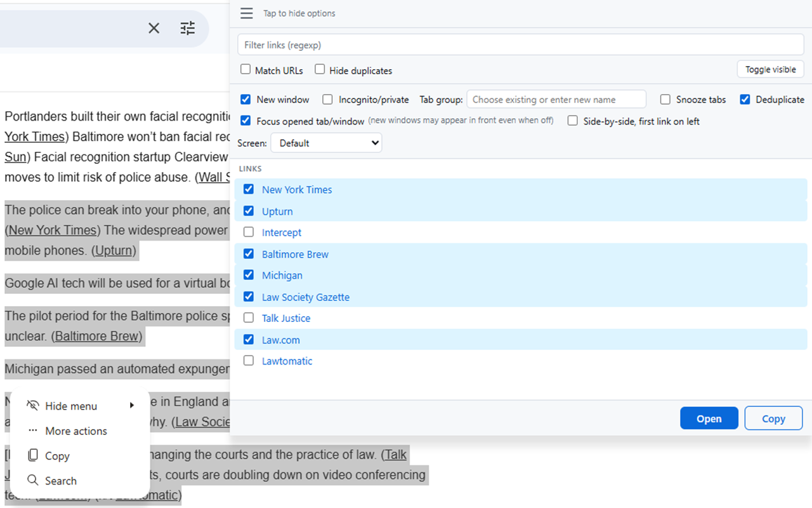The height and width of the screenshot is (508, 812).
Task: Click the Search magnifier icon in context menu
Action: point(33,481)
